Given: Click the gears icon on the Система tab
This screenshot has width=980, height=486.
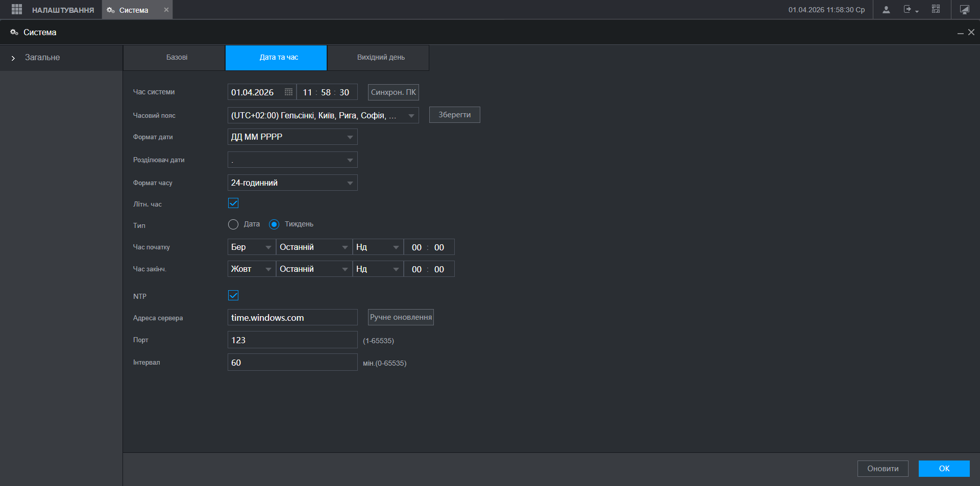Looking at the screenshot, I should coord(110,10).
